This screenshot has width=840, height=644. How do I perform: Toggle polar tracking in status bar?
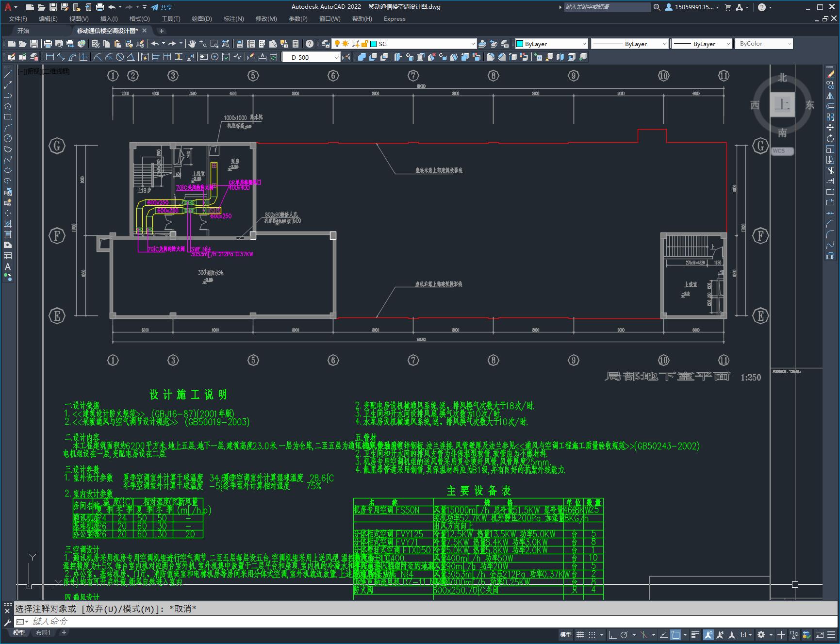(624, 634)
